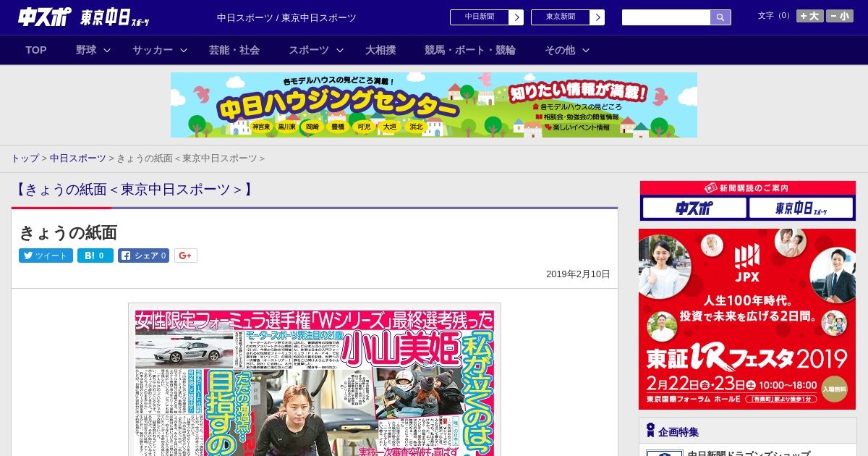Click the magnifier search button
This screenshot has height=456, width=868.
[720, 17]
